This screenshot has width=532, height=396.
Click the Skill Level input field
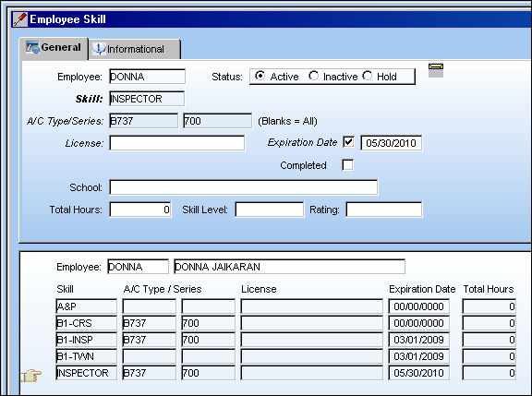pyautogui.click(x=270, y=210)
